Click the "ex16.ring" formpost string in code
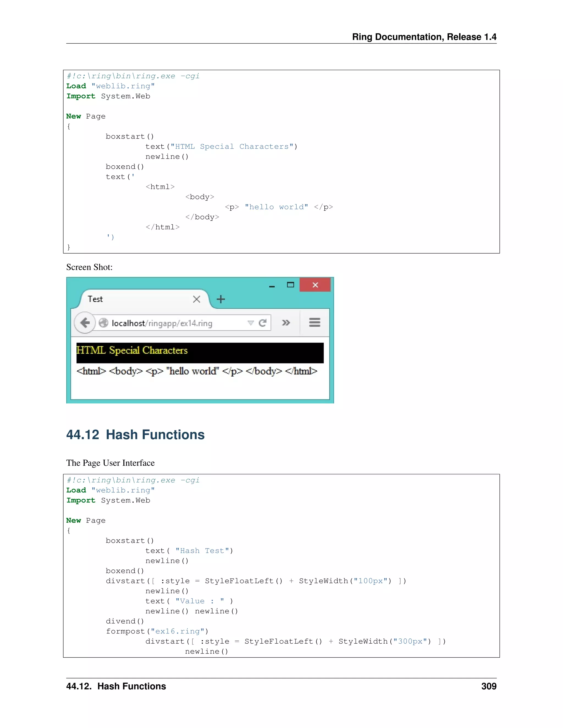 tap(177, 631)
